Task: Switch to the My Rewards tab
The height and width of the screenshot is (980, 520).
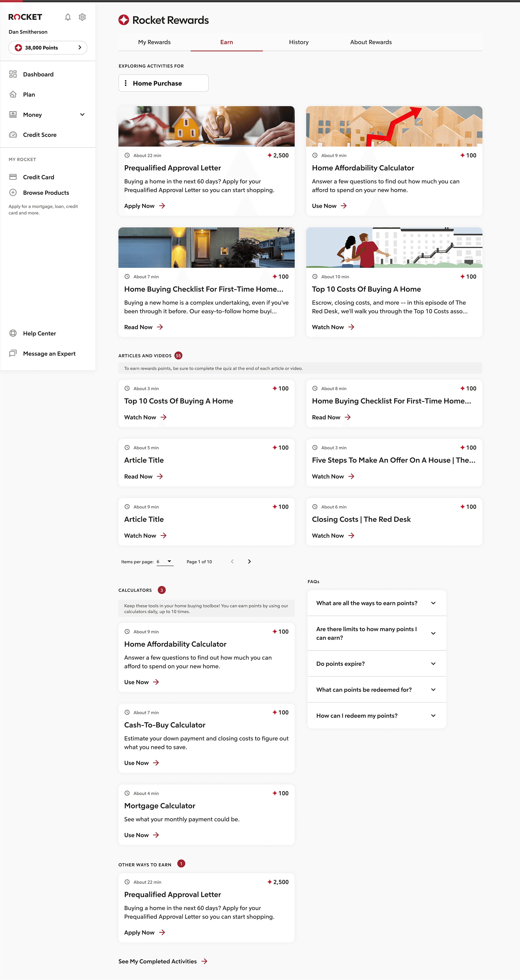Action: [154, 42]
